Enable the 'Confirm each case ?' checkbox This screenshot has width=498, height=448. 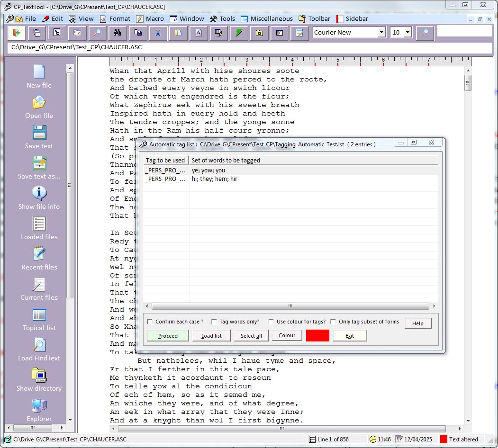150,322
